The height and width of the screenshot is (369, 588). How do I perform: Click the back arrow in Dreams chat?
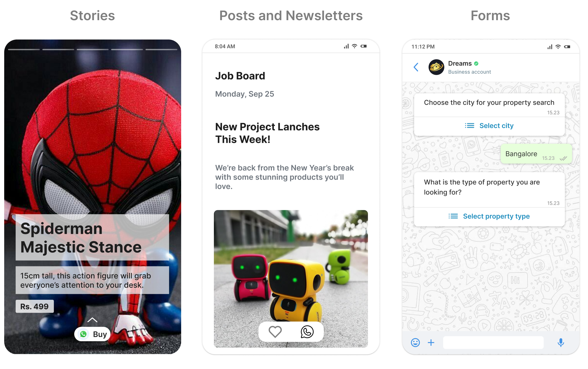coord(416,67)
